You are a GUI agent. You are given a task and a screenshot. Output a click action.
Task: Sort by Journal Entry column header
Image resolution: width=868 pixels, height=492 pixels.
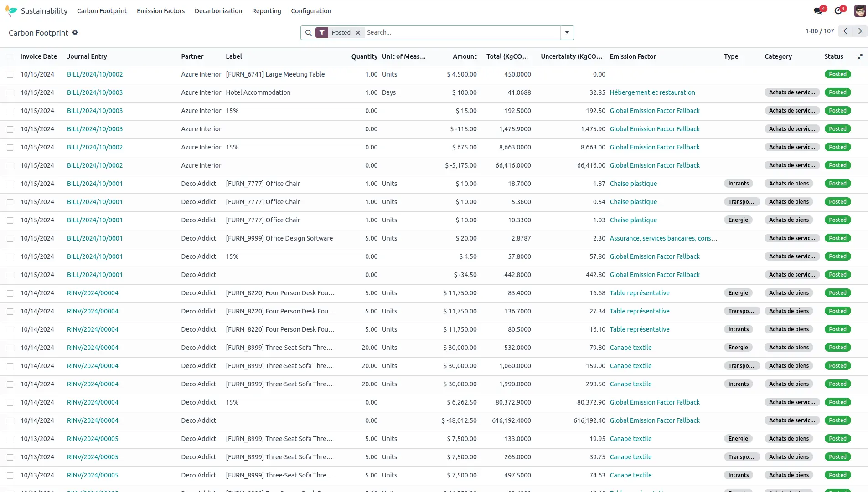tap(87, 56)
